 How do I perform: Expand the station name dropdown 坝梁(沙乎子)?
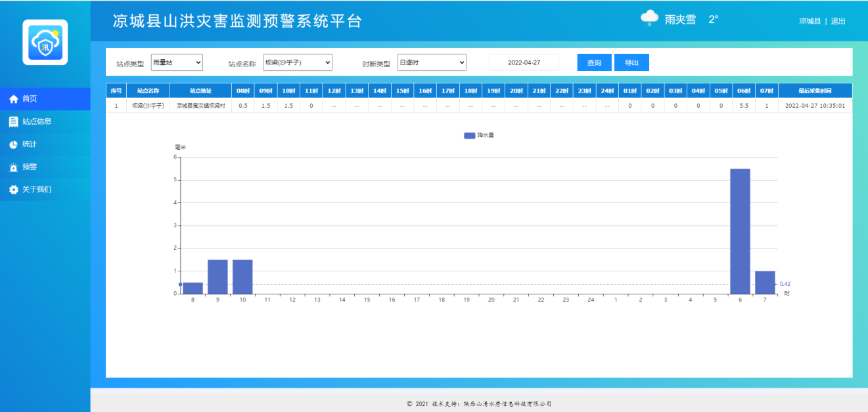tap(297, 62)
